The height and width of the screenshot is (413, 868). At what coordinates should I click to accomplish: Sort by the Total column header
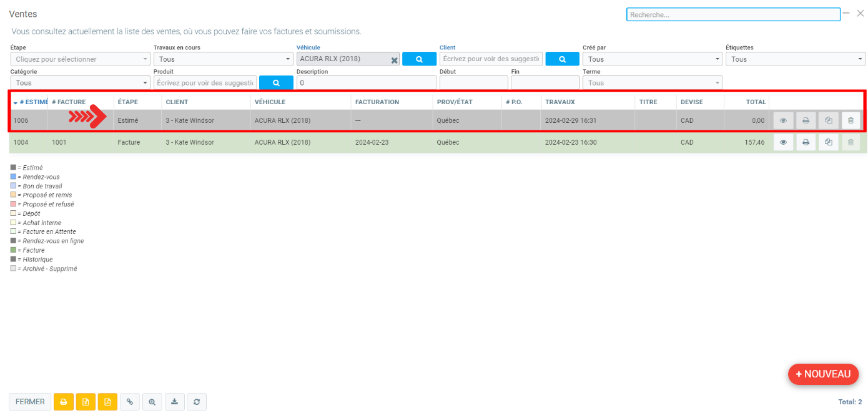(x=756, y=102)
